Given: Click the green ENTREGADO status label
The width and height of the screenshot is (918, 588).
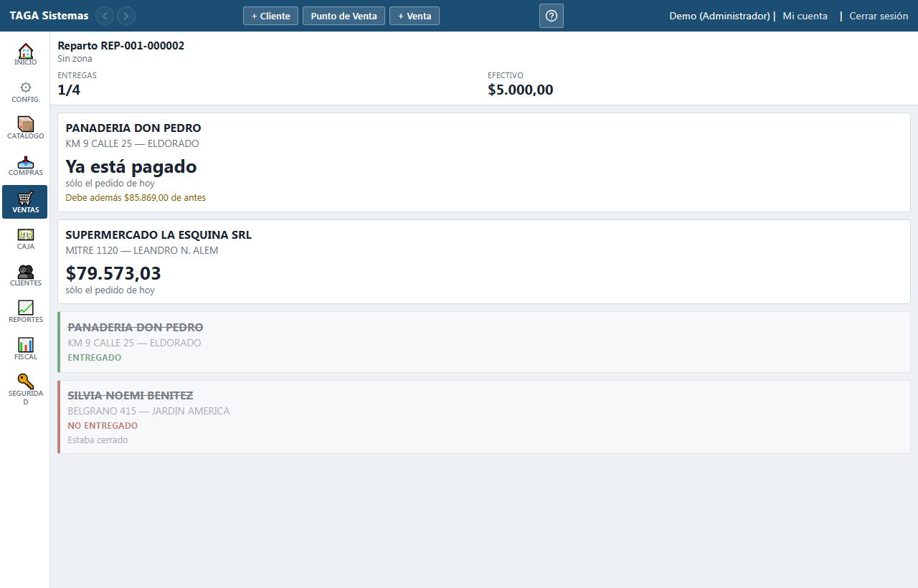Looking at the screenshot, I should [x=95, y=357].
